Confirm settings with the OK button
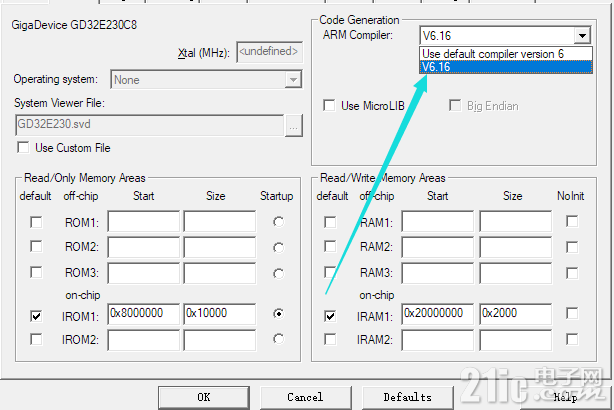Image resolution: width=614 pixels, height=410 pixels. (204, 397)
